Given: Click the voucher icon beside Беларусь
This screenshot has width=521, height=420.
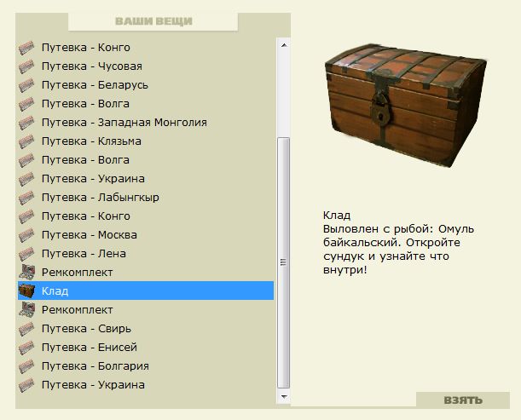Looking at the screenshot, I should pyautogui.click(x=26, y=85).
